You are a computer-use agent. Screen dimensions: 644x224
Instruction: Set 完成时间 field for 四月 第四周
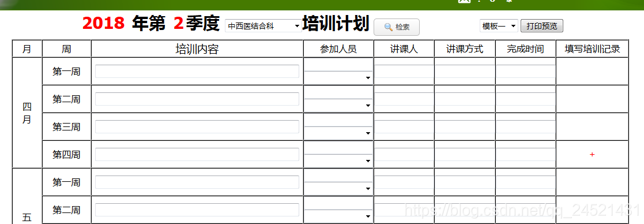pos(526,155)
